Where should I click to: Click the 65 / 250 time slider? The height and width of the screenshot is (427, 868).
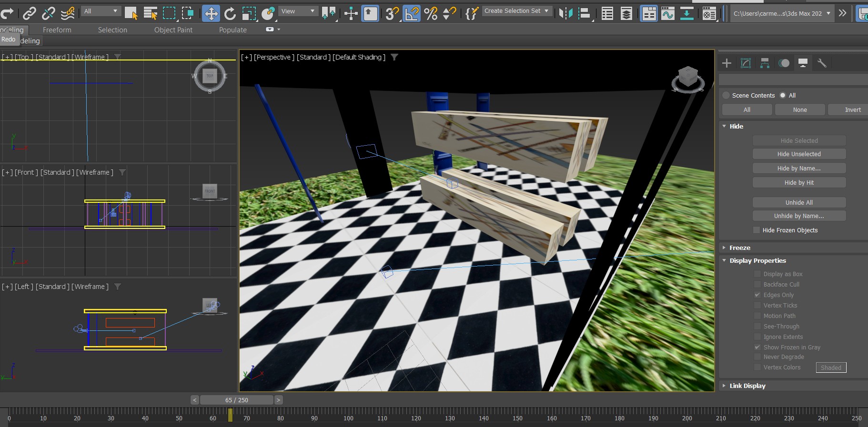coord(236,400)
